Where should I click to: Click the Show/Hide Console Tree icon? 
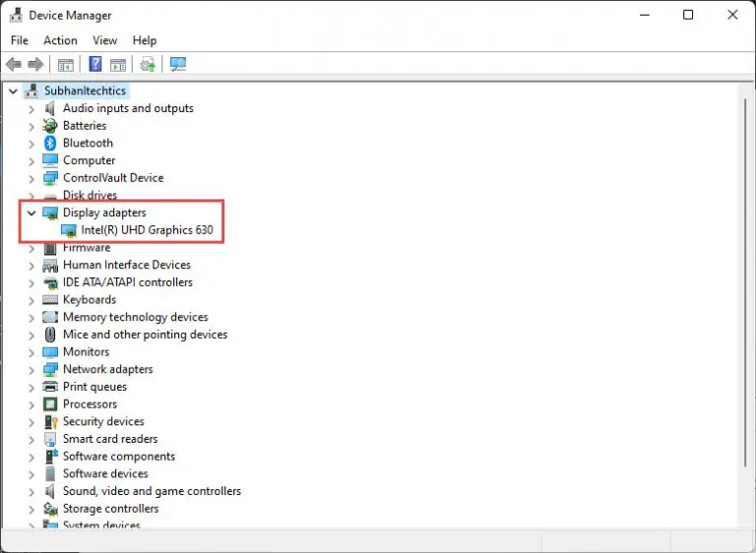[x=66, y=64]
